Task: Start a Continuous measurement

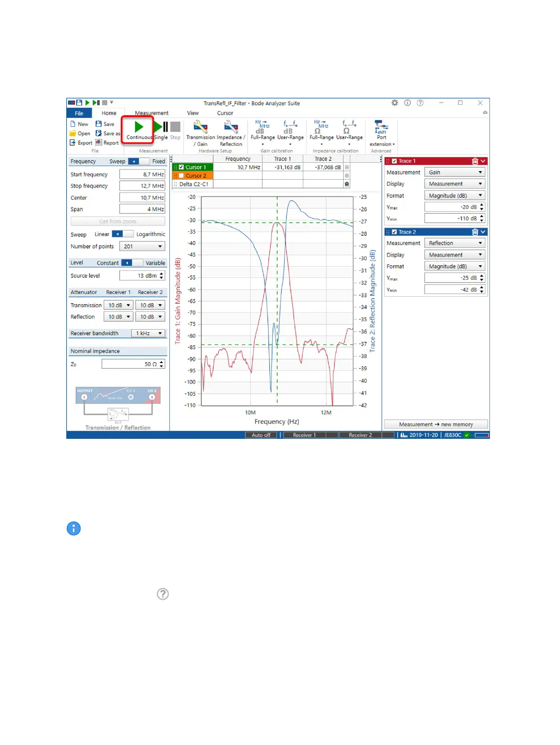Action: tap(139, 130)
